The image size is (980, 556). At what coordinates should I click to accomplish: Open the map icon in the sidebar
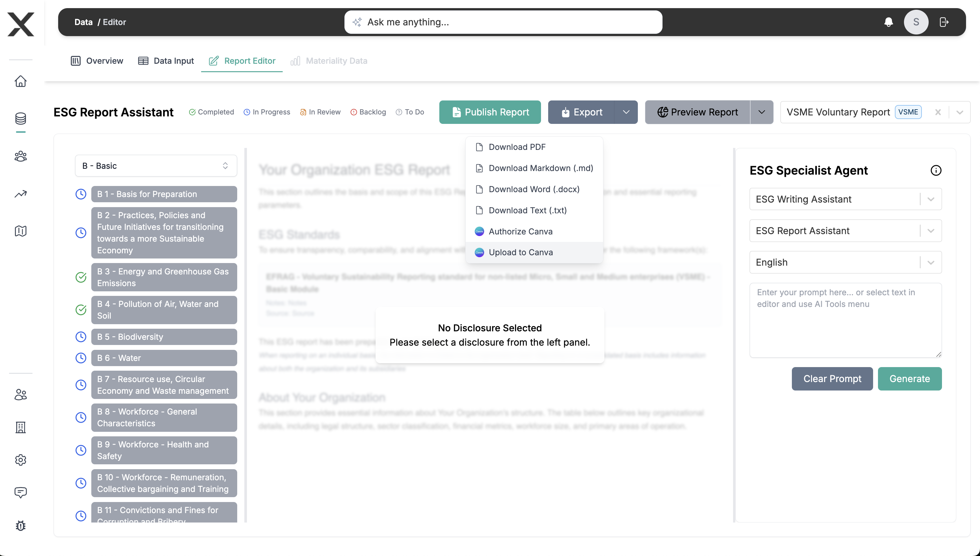(x=21, y=231)
